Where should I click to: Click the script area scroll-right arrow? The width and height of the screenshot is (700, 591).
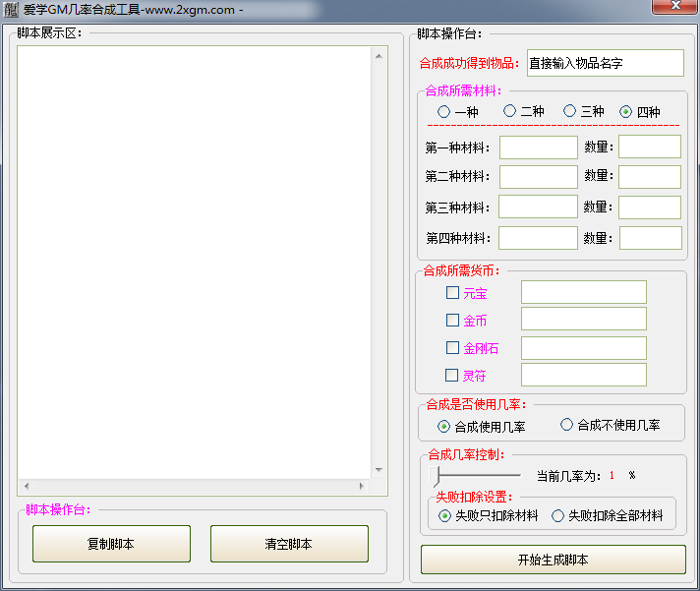[361, 486]
